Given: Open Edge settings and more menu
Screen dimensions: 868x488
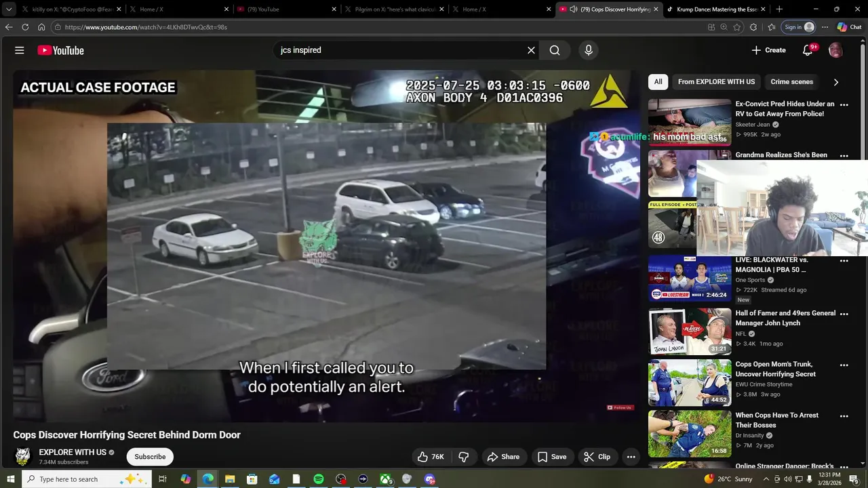Looking at the screenshot, I should pyautogui.click(x=825, y=27).
